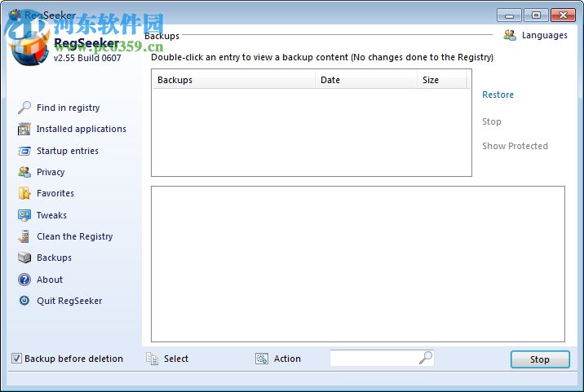Sort by the Backups column header
This screenshot has width=584, height=392.
(233, 80)
